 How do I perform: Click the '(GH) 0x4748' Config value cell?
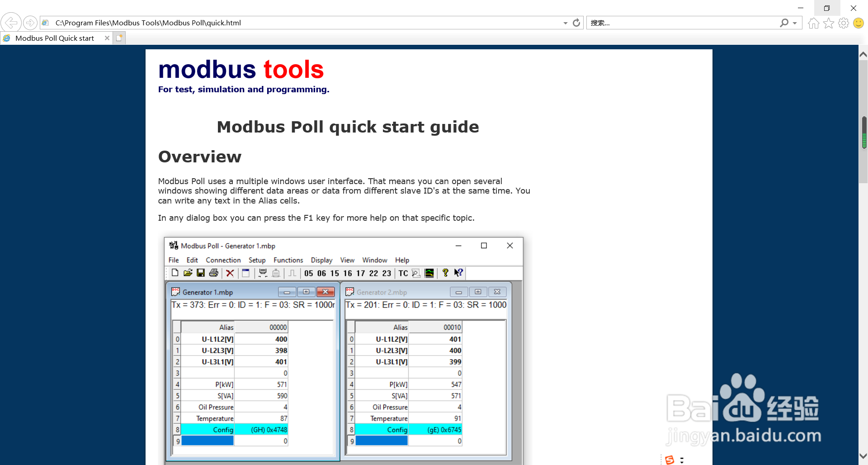click(x=261, y=430)
